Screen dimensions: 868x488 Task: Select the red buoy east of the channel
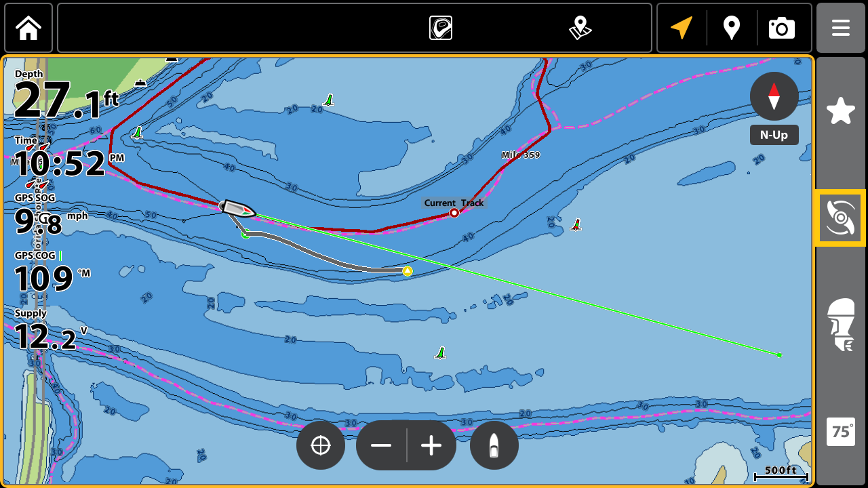point(576,224)
